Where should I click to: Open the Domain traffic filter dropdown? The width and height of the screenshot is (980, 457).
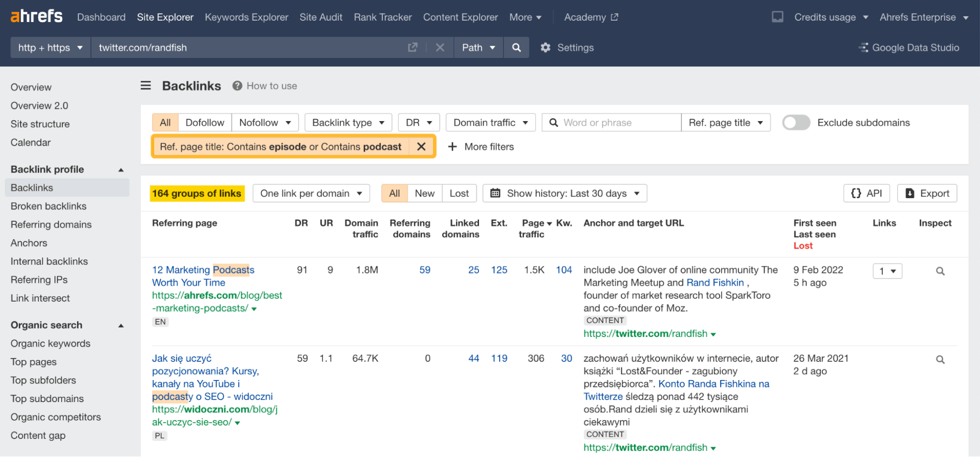490,122
